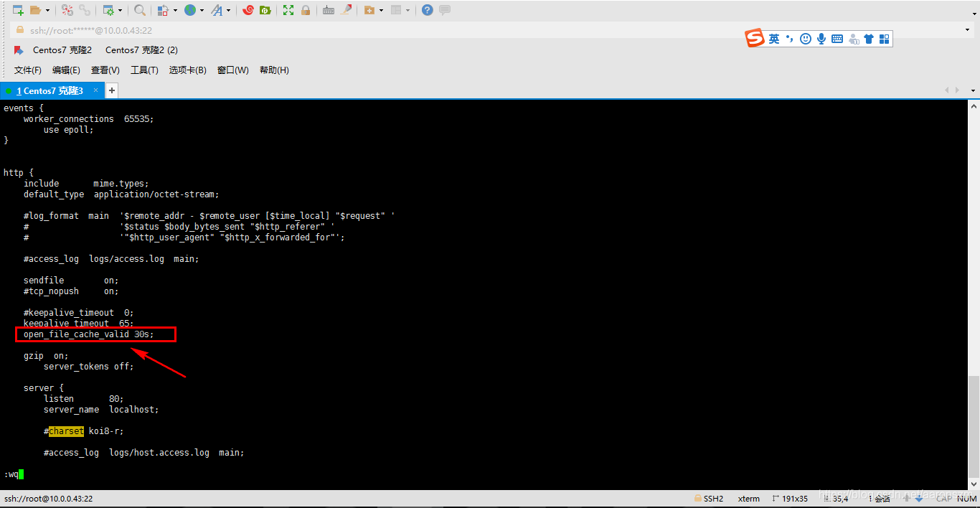Image resolution: width=980 pixels, height=508 pixels.
Task: Click the chat bubble feedback icon
Action: (445, 10)
